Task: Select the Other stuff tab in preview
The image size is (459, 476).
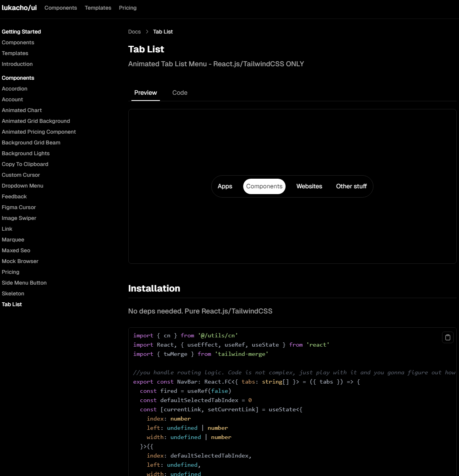Action: point(351,186)
